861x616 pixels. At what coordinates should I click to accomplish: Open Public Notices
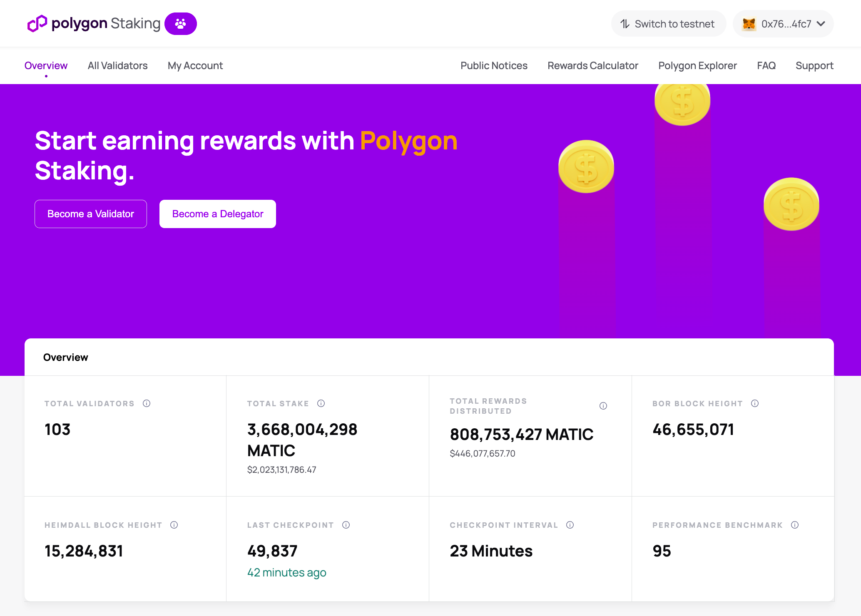(x=494, y=65)
